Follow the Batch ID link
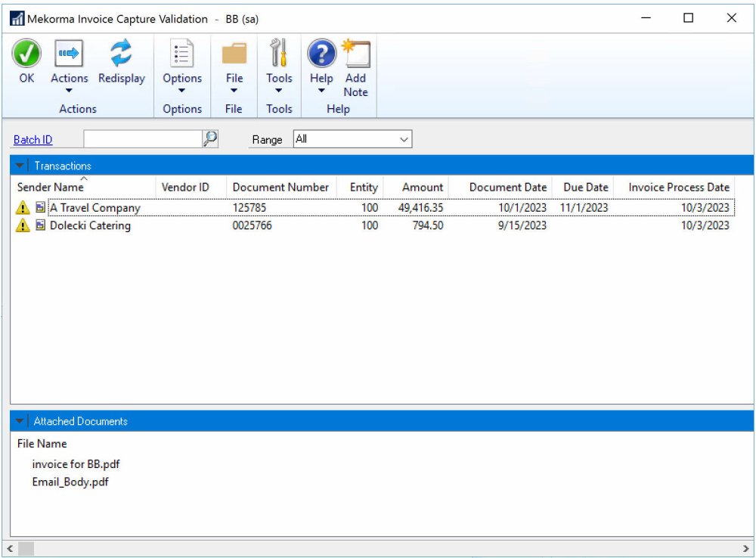The height and width of the screenshot is (558, 756). [x=33, y=140]
